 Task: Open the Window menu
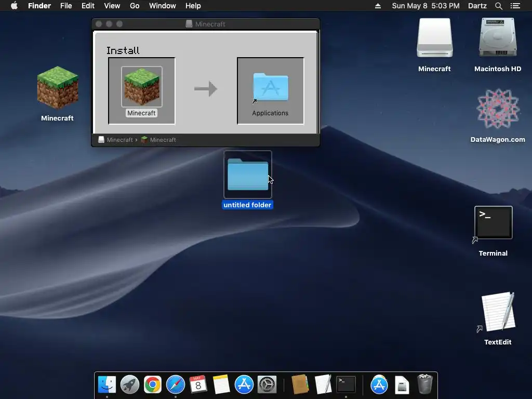coord(163,6)
